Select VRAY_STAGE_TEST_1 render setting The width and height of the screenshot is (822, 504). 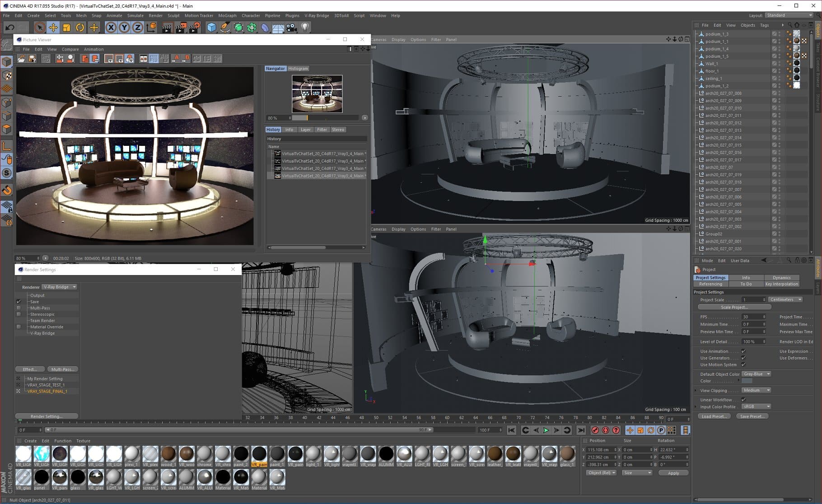46,385
